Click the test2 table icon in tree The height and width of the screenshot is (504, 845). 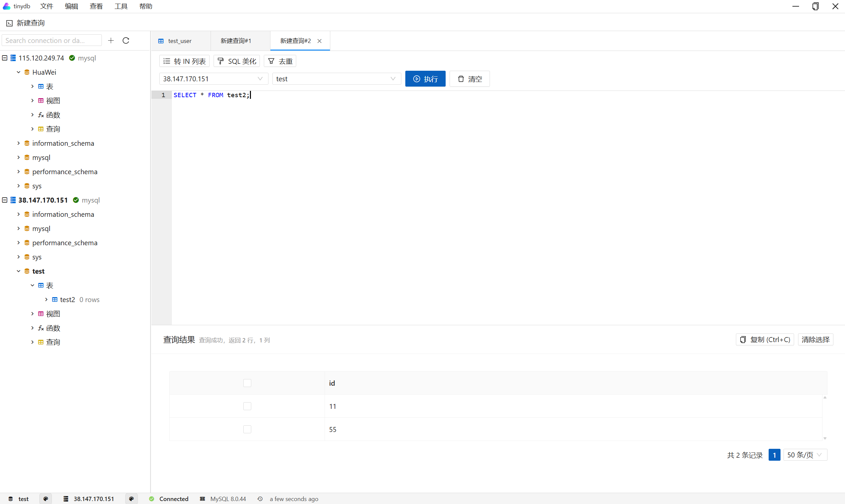click(55, 299)
